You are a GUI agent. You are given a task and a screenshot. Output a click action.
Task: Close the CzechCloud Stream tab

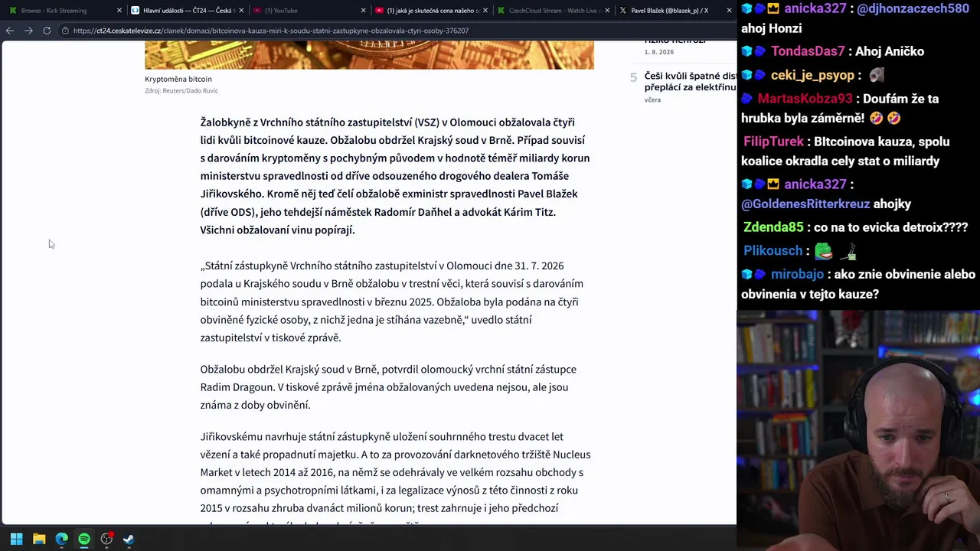click(607, 11)
